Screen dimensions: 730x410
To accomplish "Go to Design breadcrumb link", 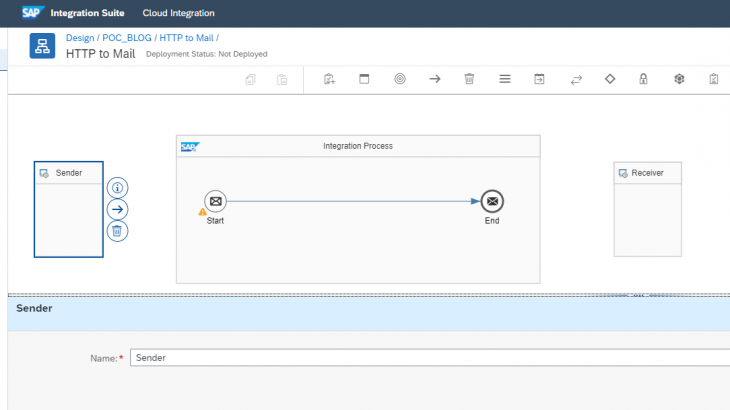I will click(x=80, y=38).
